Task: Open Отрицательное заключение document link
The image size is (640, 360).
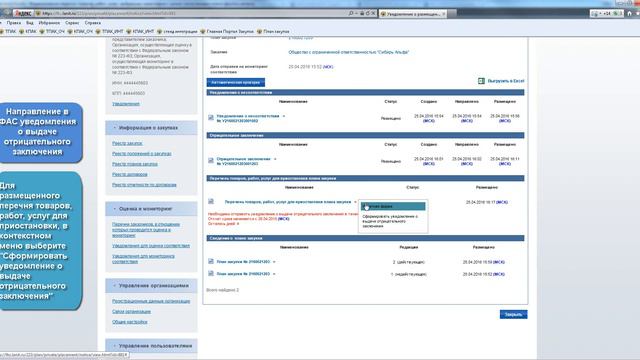Action: coord(243,161)
